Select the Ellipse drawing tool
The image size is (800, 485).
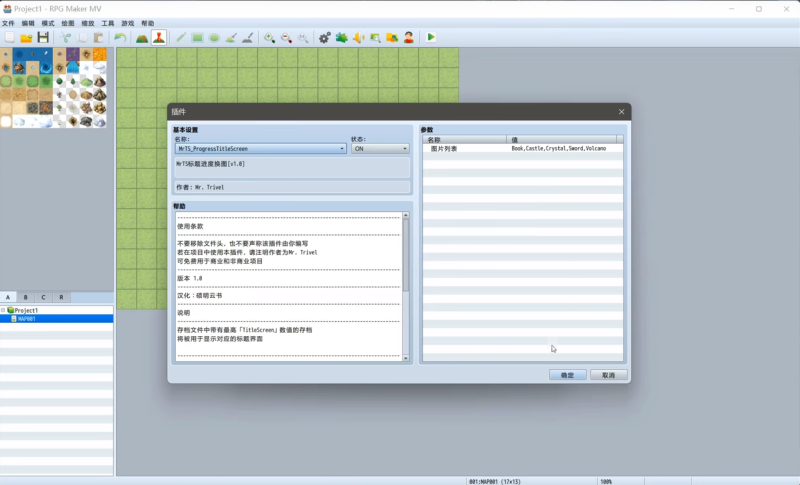click(x=214, y=37)
